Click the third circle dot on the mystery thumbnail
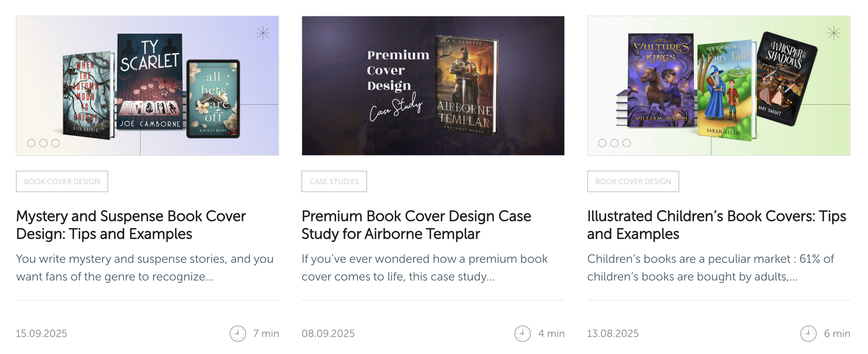Viewport: 868px width, 354px height. pyautogui.click(x=56, y=143)
